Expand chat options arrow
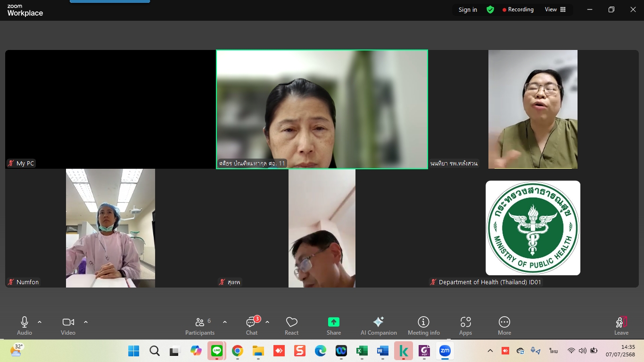644x362 pixels. pyautogui.click(x=267, y=322)
